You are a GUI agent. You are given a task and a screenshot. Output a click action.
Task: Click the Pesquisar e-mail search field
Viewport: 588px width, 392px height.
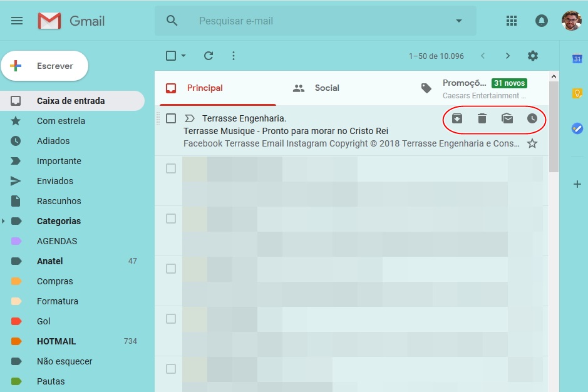(315, 21)
